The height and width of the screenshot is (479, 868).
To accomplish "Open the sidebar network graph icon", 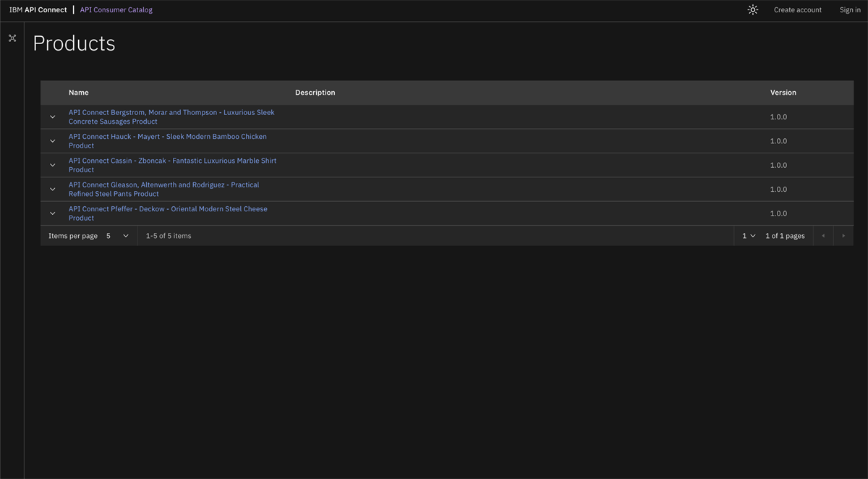I will (x=12, y=38).
